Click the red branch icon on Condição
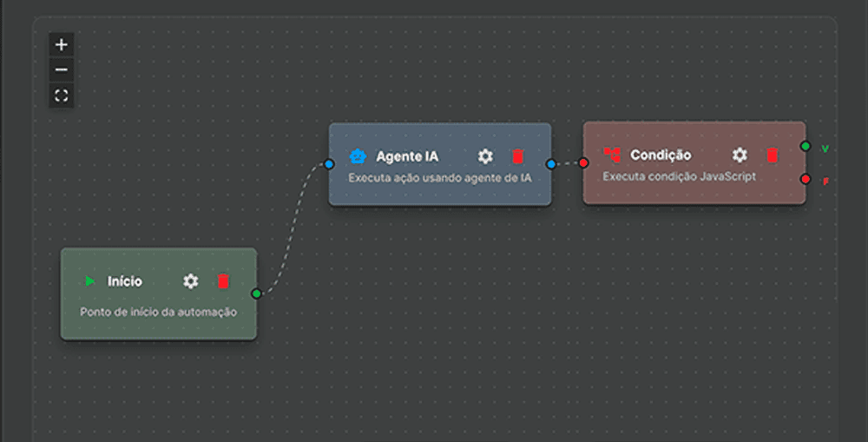Screen dimensions: 868x442 (612, 155)
